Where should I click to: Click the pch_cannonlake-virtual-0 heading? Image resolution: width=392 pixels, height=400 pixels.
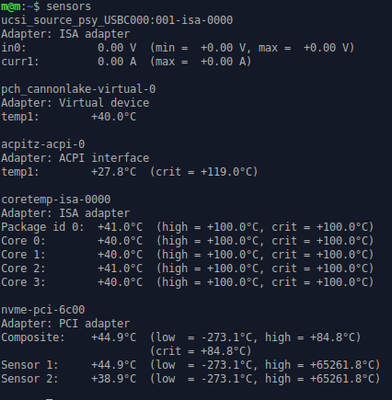pos(78,89)
